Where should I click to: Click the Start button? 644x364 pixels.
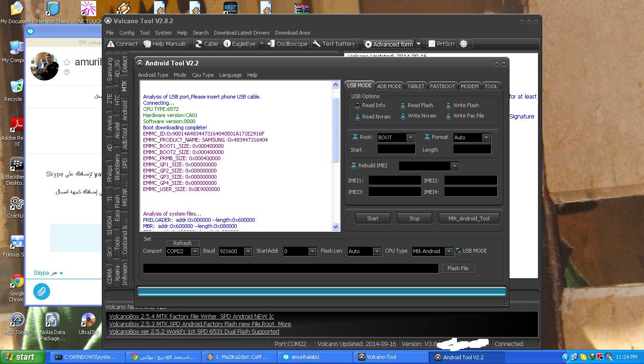(373, 218)
